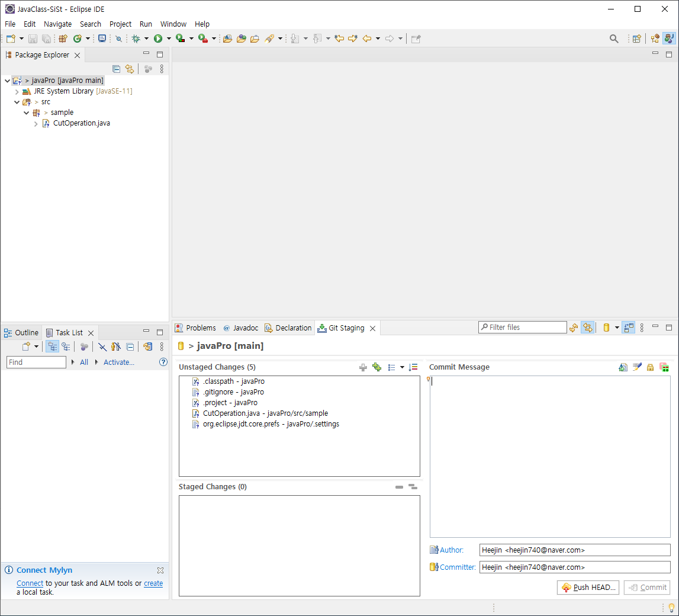Open the repository switch dropdown in Git Staging
Image resolution: width=679 pixels, height=616 pixels.
(x=617, y=328)
